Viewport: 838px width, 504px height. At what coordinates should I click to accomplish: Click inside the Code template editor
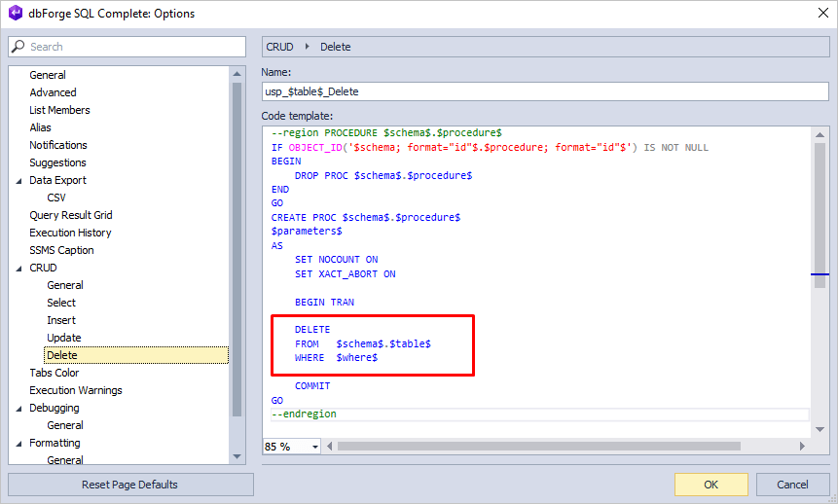coord(536,281)
